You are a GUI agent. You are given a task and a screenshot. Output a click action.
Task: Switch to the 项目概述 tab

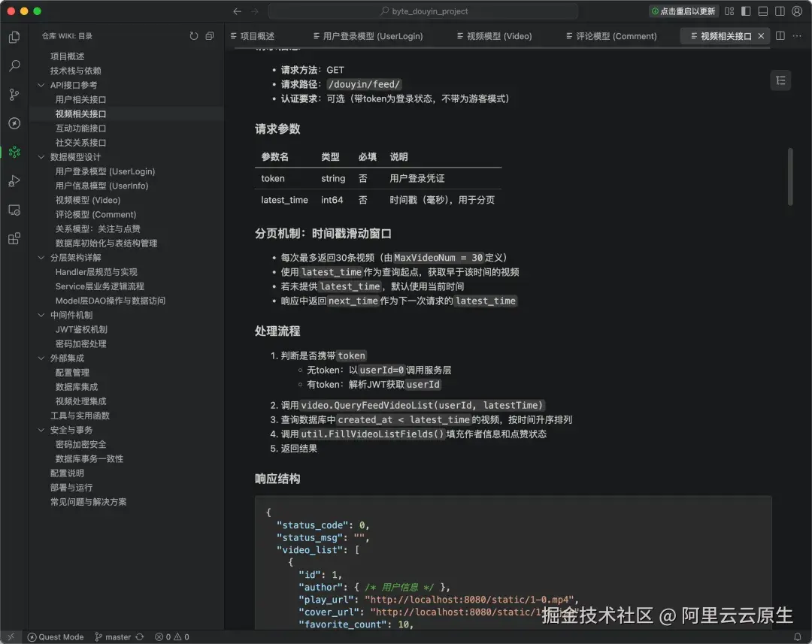coord(253,36)
